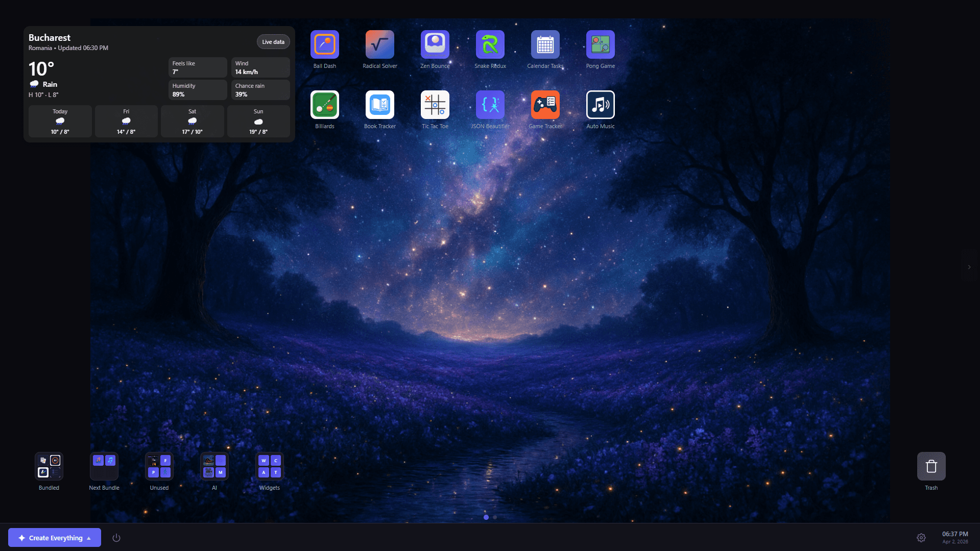The height and width of the screenshot is (551, 980).
Task: Switch to the second home page dot
Action: (494, 517)
